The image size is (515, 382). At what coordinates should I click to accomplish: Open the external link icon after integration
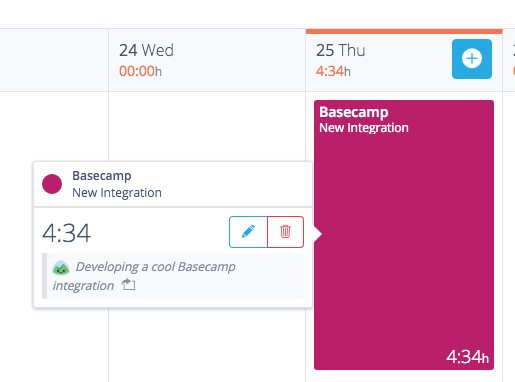point(128,285)
